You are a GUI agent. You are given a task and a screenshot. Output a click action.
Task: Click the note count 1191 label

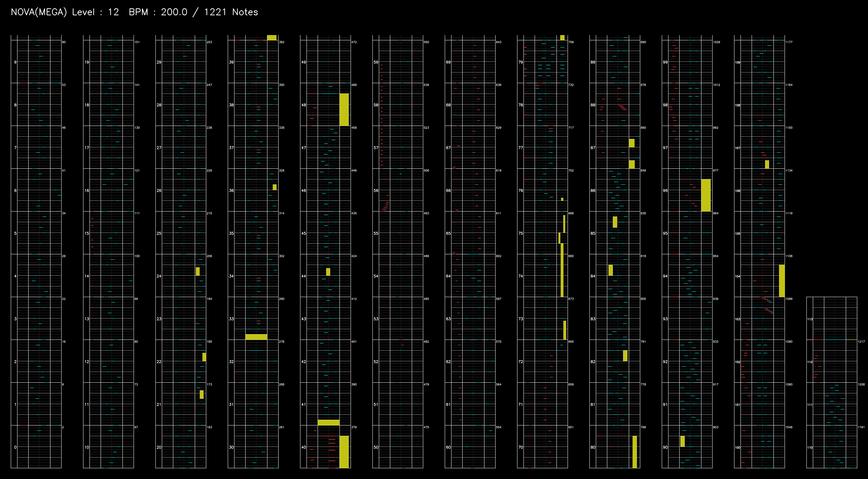[861, 427]
